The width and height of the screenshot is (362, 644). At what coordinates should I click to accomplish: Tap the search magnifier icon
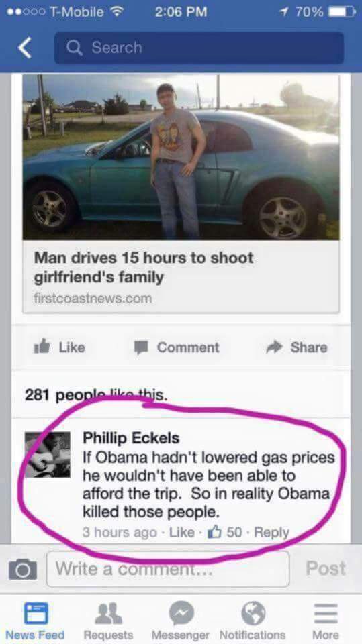[74, 48]
